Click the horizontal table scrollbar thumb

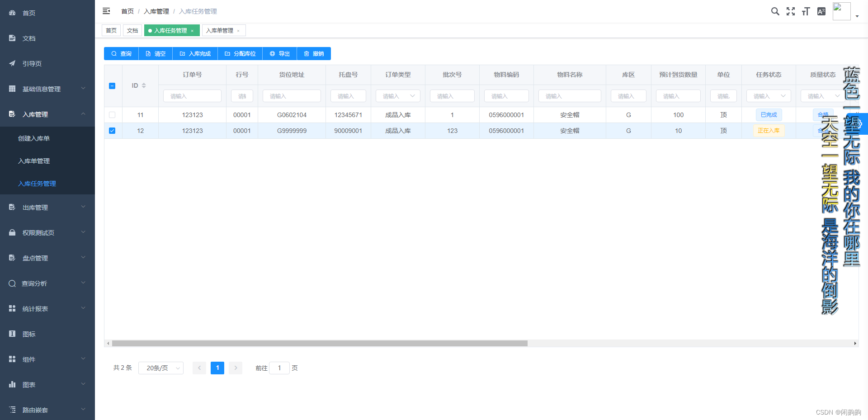pos(320,344)
